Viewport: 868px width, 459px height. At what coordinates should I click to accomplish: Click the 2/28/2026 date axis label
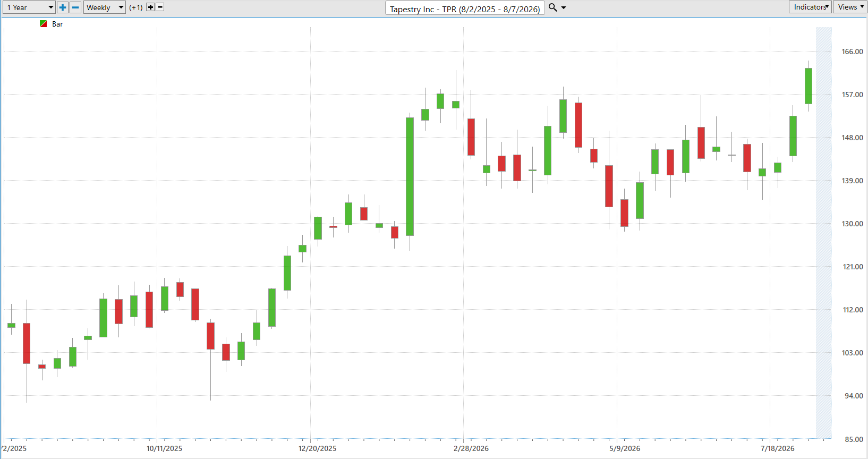coord(471,448)
